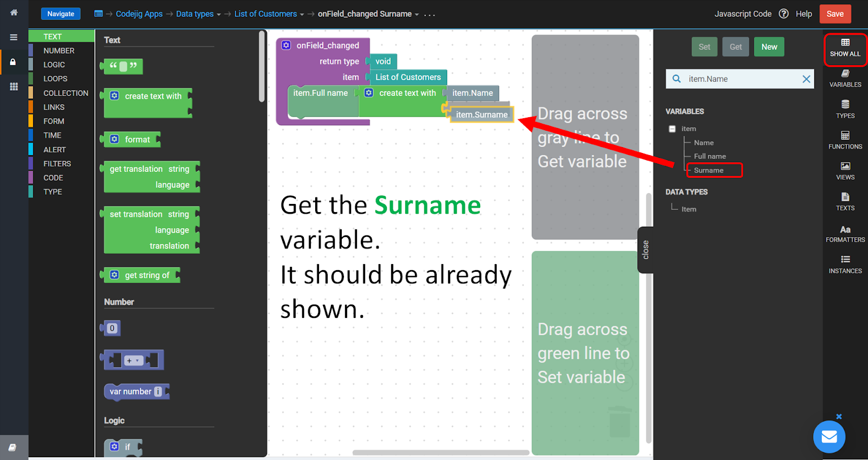
Task: Click the breadcrumb ellipsis more options
Action: point(430,15)
